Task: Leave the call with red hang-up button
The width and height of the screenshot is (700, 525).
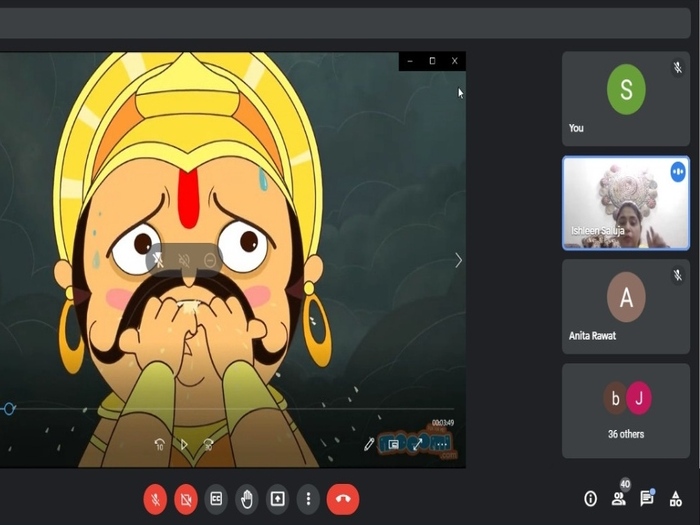Action: [x=343, y=499]
